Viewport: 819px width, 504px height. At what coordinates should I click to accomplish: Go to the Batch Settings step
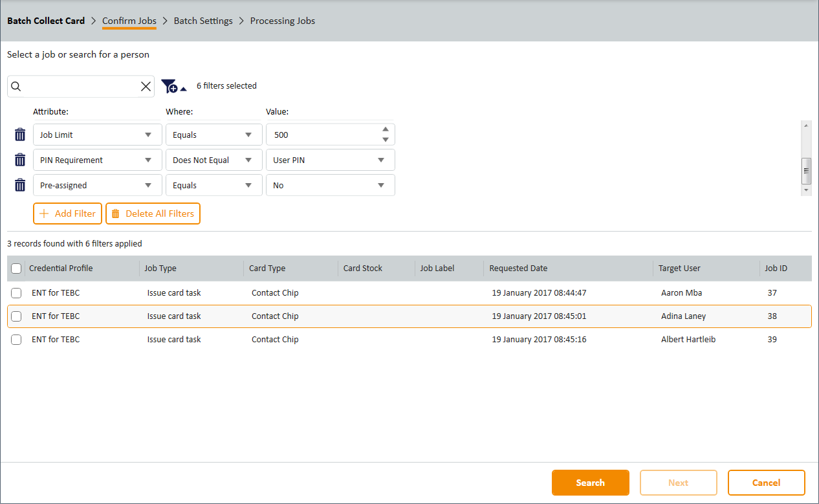tap(203, 21)
